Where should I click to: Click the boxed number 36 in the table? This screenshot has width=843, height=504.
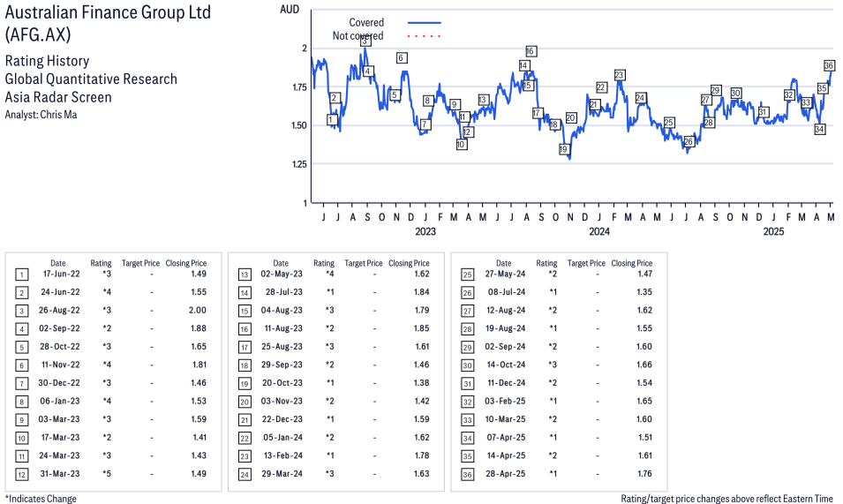[x=468, y=475]
